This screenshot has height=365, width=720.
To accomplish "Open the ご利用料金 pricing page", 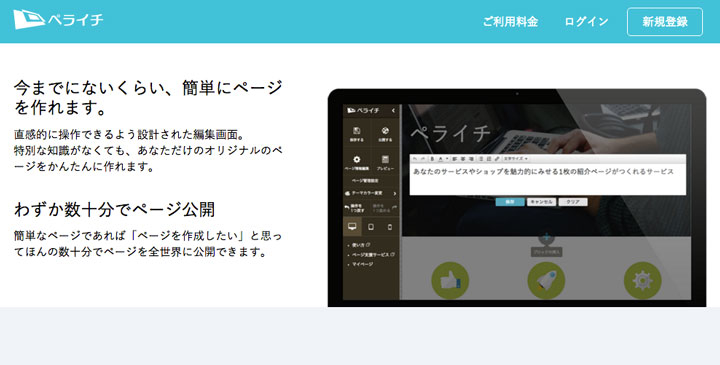I will click(510, 22).
